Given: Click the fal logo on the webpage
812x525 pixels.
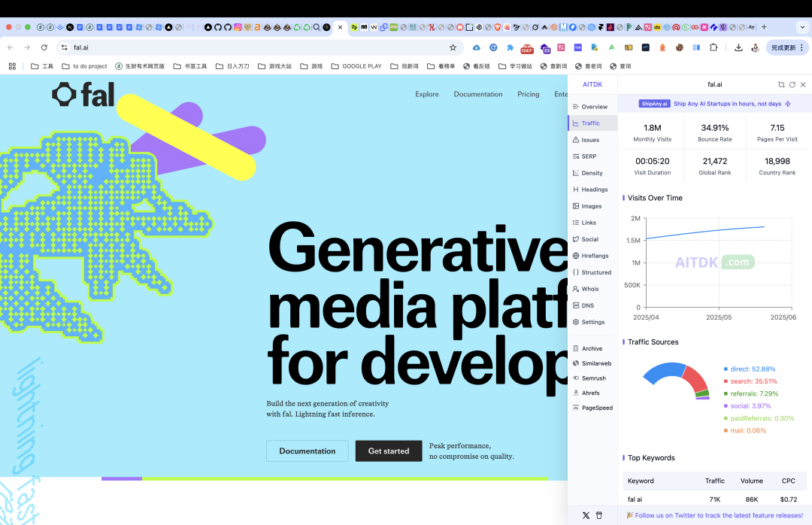Looking at the screenshot, I should 83,95.
